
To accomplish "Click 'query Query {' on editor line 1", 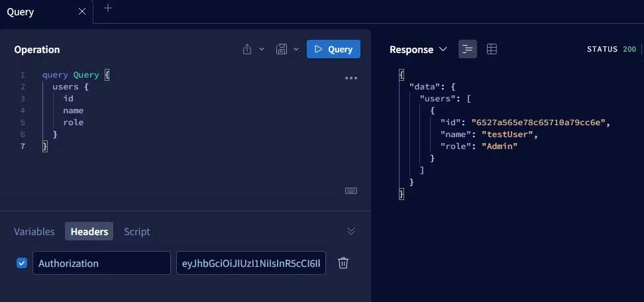I will [x=76, y=75].
